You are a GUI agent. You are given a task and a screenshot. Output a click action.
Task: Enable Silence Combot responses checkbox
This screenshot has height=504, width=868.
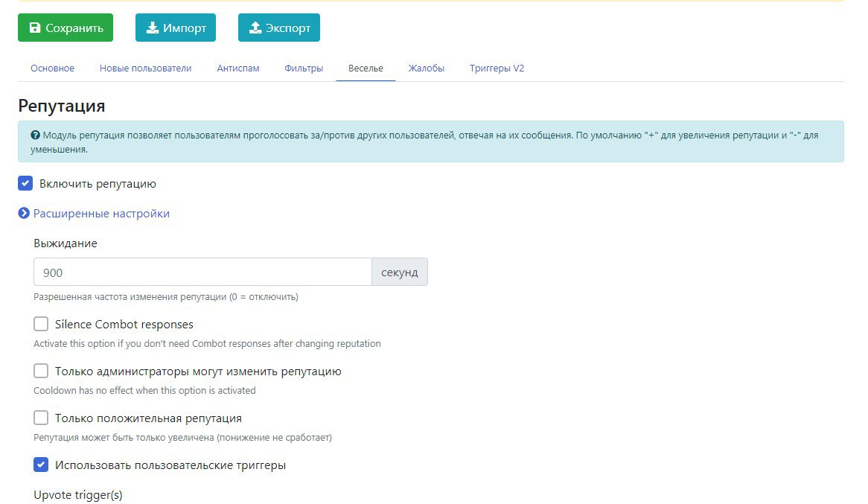pos(41,323)
